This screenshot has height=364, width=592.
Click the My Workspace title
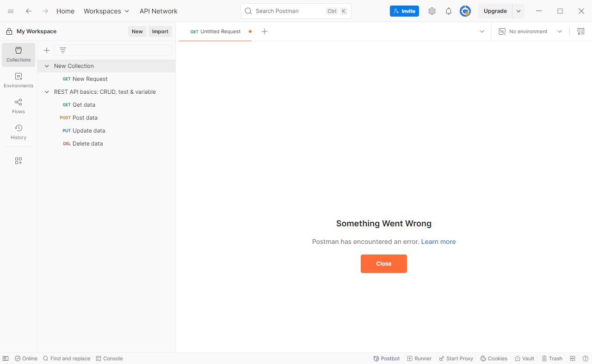click(37, 31)
